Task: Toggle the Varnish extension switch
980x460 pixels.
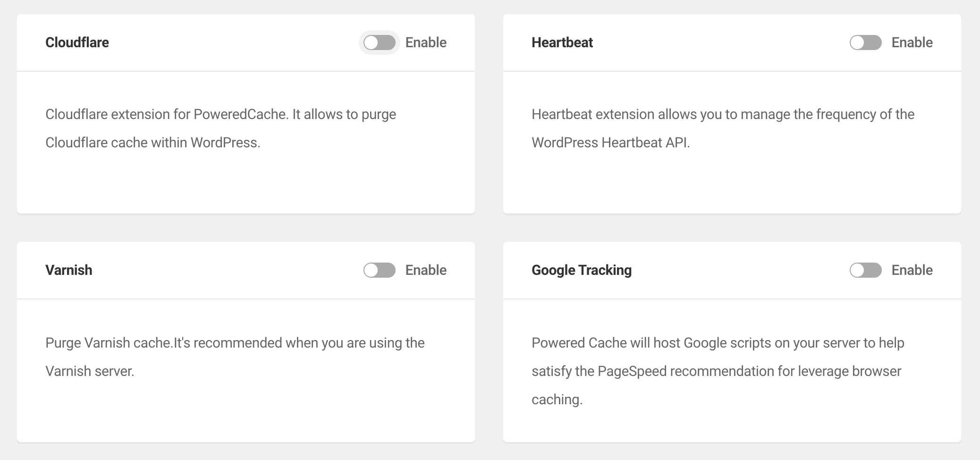Action: coord(379,270)
